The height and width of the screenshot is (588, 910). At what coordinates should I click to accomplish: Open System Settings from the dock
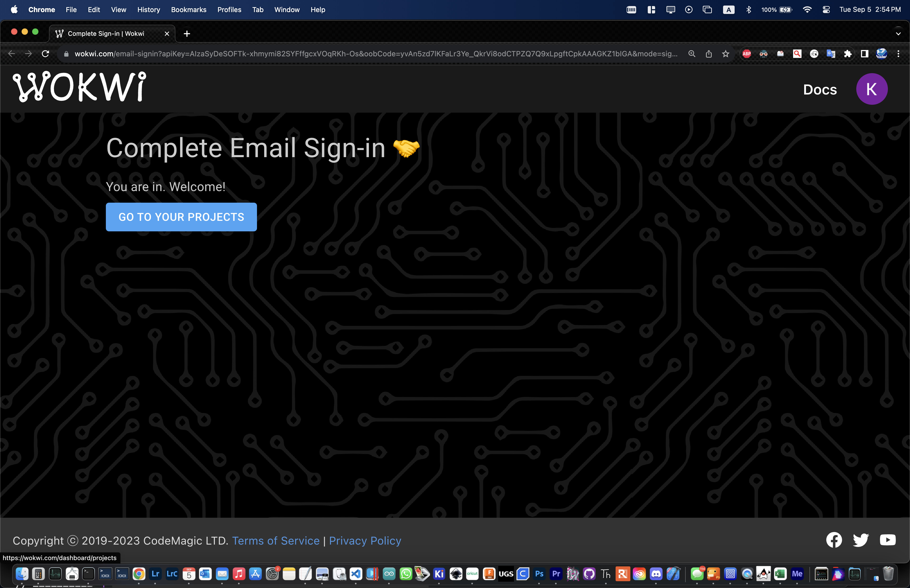pos(272,574)
